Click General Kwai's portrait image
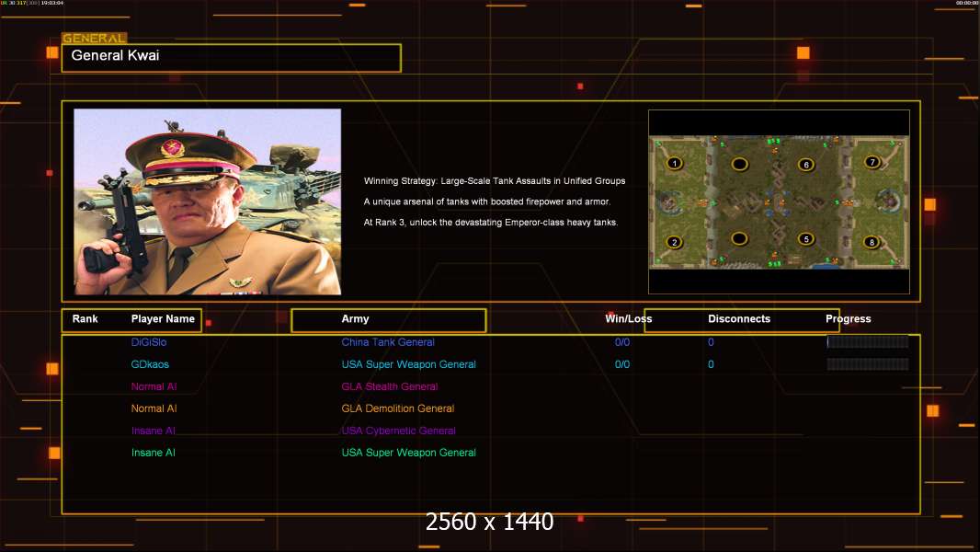Screen dimensions: 980x552 coord(208,201)
